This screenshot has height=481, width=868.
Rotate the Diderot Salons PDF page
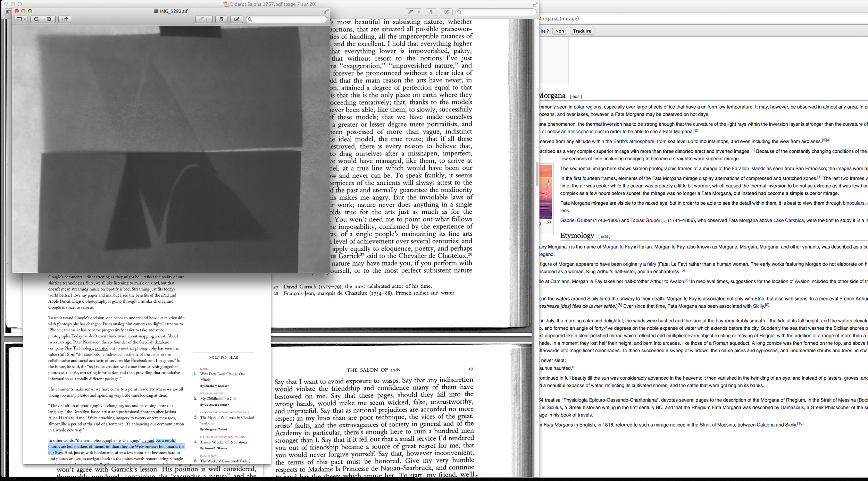[431, 12]
